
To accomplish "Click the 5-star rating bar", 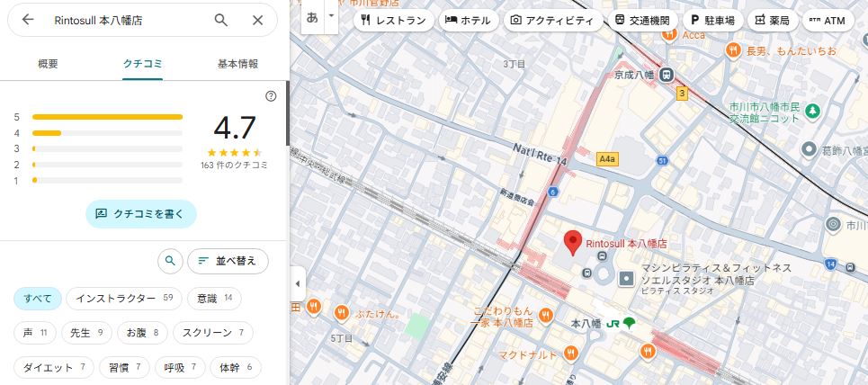I will 107,117.
